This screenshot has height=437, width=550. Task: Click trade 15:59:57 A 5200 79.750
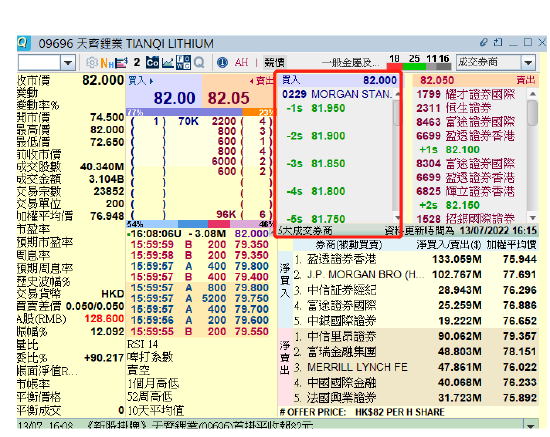(199, 298)
